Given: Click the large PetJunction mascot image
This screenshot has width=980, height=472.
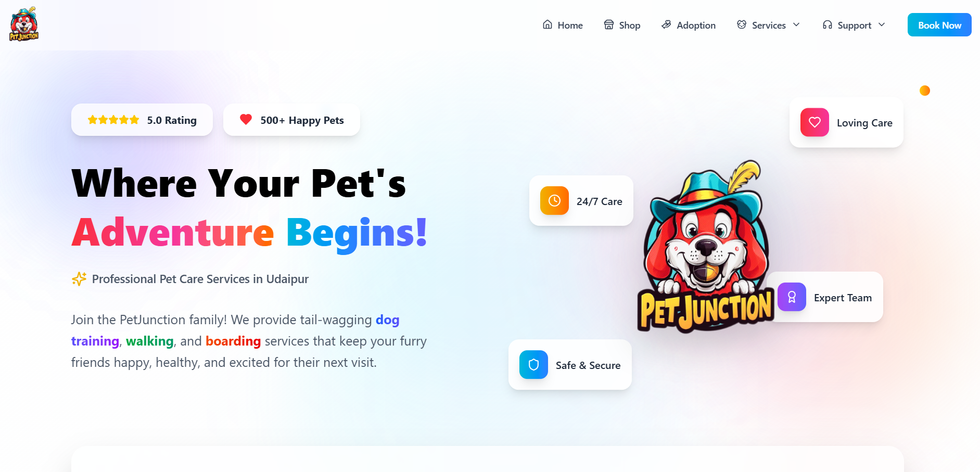Looking at the screenshot, I should 705,246.
